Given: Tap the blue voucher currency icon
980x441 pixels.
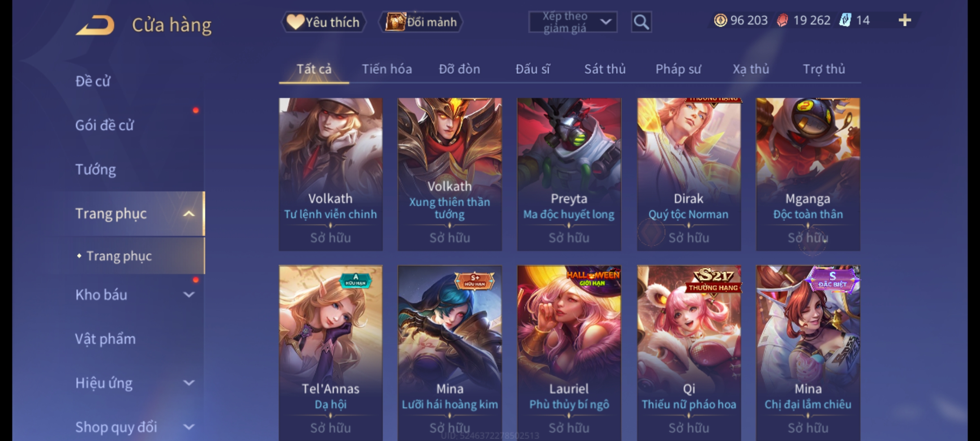Looking at the screenshot, I should [x=845, y=20].
